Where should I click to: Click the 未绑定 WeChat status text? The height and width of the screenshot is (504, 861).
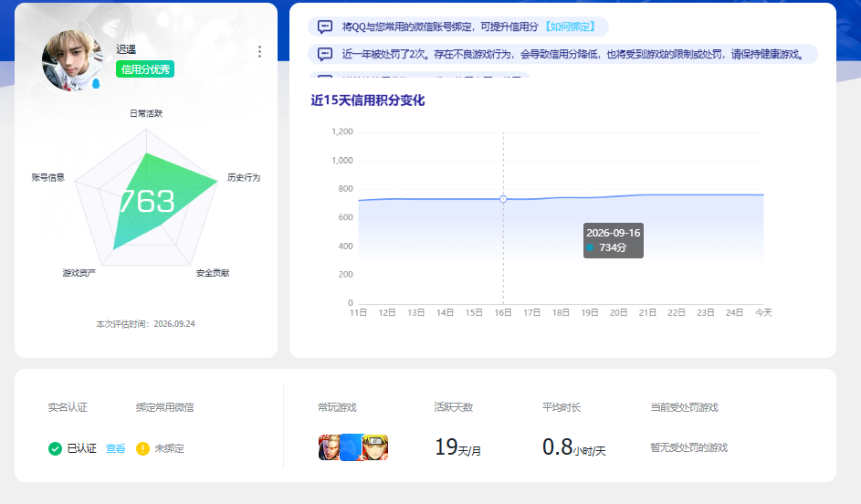(169, 448)
